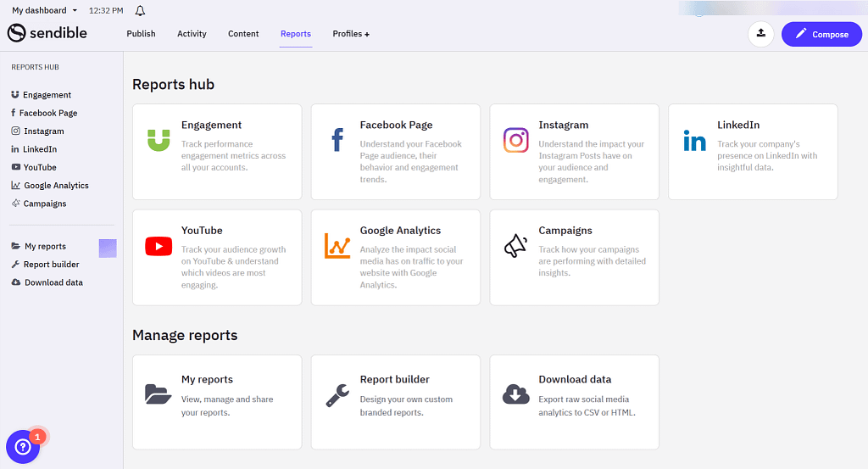Select the Reports tab

pyautogui.click(x=296, y=34)
